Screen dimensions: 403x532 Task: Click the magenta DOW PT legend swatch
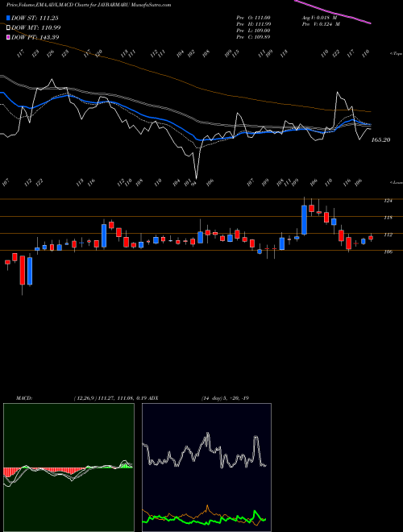point(8,37)
